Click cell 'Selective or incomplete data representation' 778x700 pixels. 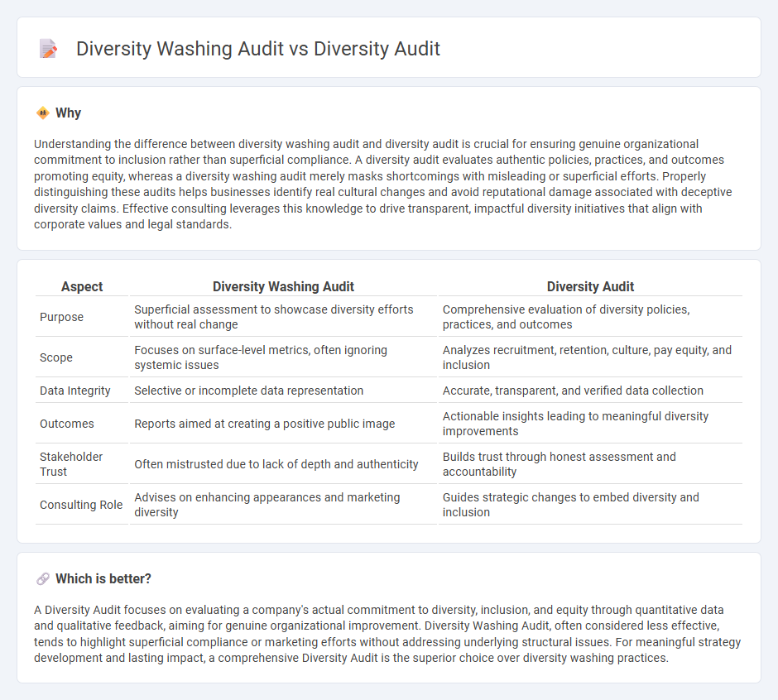283,391
